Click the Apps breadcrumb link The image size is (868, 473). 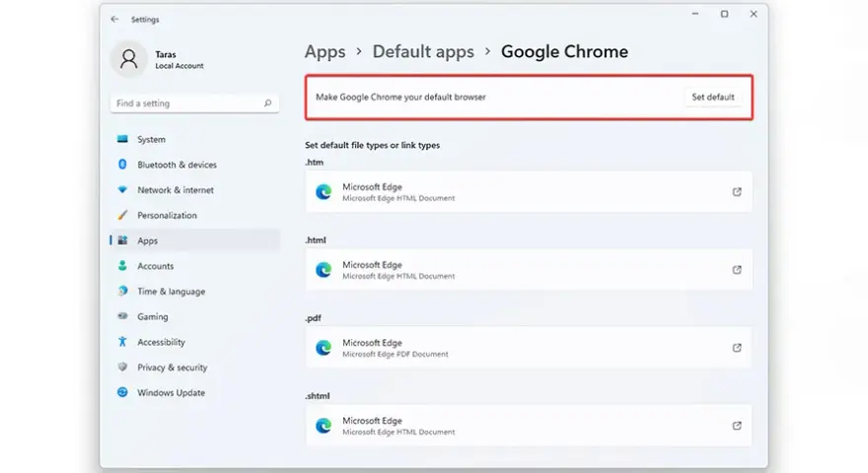pyautogui.click(x=325, y=52)
